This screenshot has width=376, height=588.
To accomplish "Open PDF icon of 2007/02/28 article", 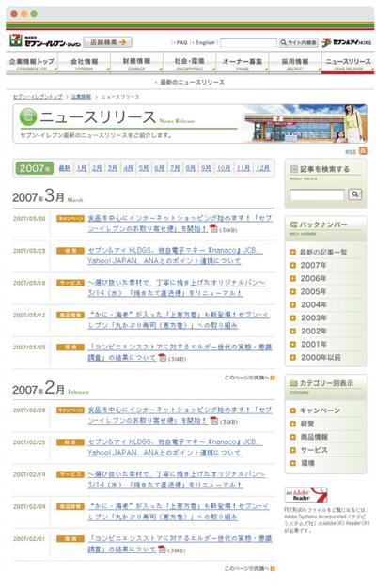I will (x=214, y=421).
